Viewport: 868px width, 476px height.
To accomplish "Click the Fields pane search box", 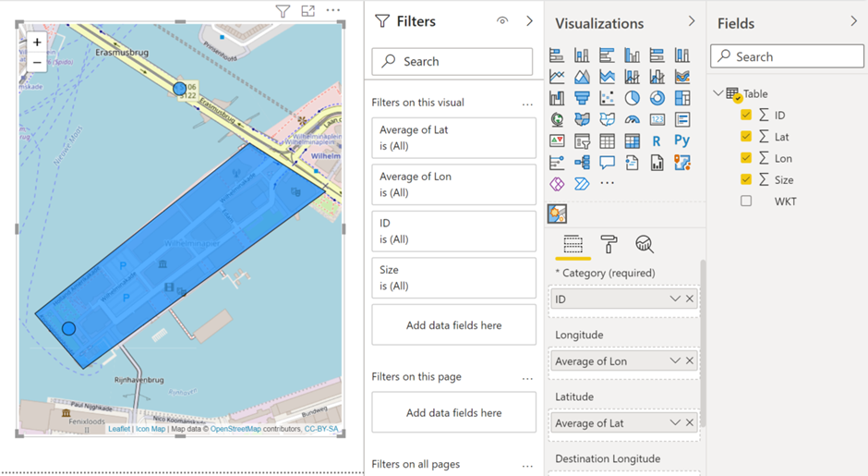I will (x=788, y=56).
